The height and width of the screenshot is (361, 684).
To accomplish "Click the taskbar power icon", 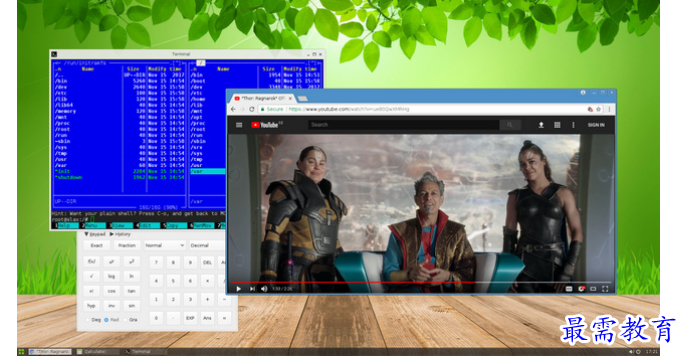I will pyautogui.click(x=638, y=351).
